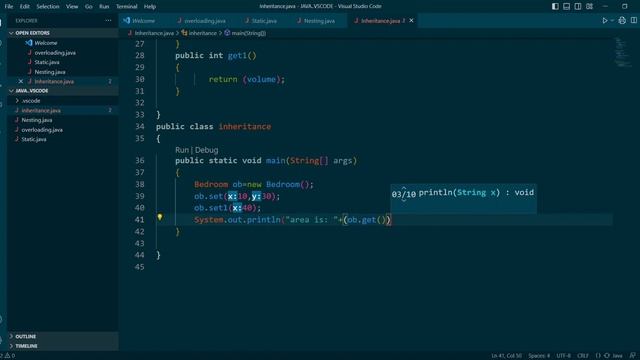Click the inheritance class name on line 34

click(x=244, y=127)
